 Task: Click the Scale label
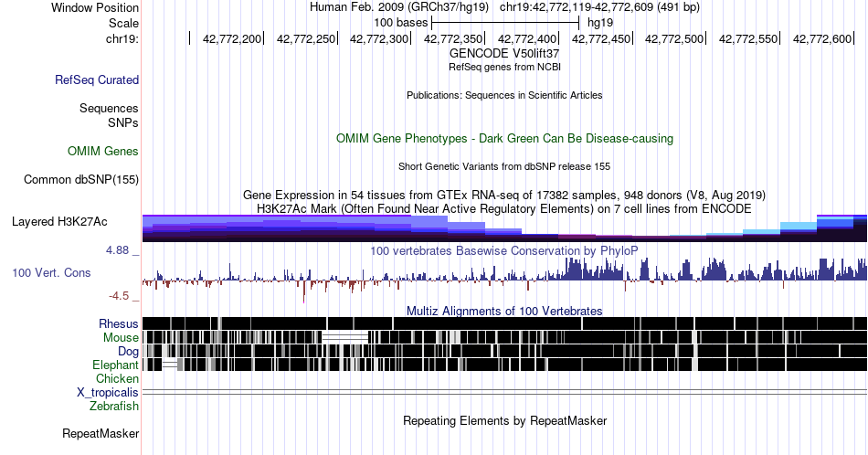[123, 23]
